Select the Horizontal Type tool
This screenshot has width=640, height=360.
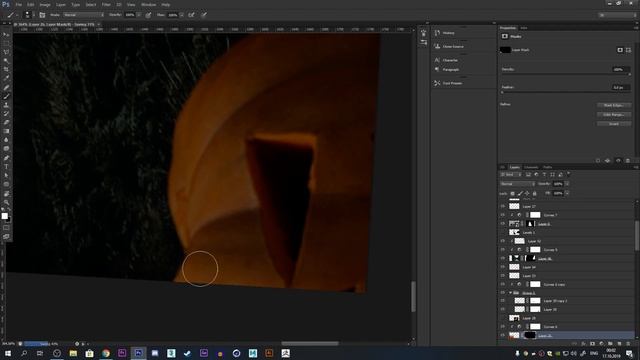[x=6, y=167]
